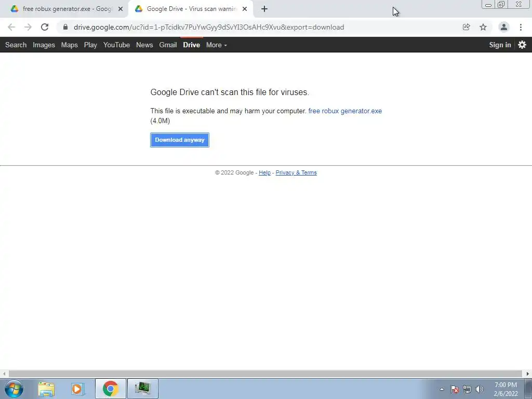This screenshot has height=399, width=532.
Task: Open a new tab with plus button
Action: [264, 9]
